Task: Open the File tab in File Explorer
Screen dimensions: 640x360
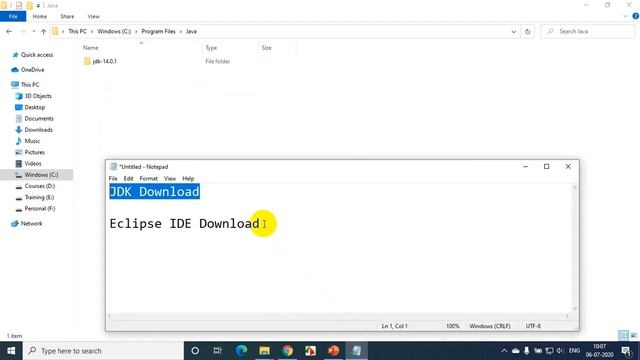Action: (13, 16)
